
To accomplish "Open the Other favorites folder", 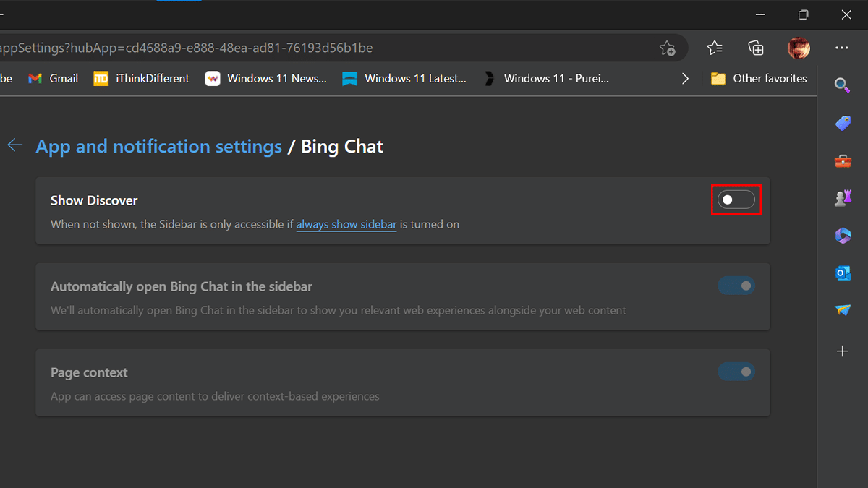I will (x=759, y=79).
